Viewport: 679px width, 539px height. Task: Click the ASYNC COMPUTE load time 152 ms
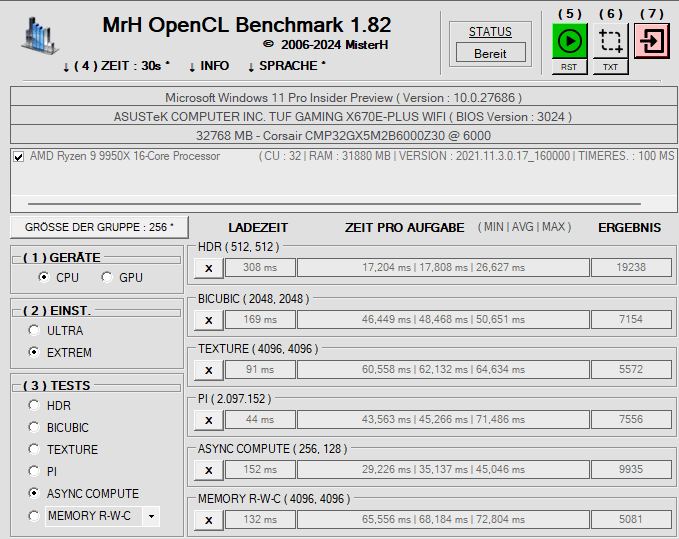260,470
